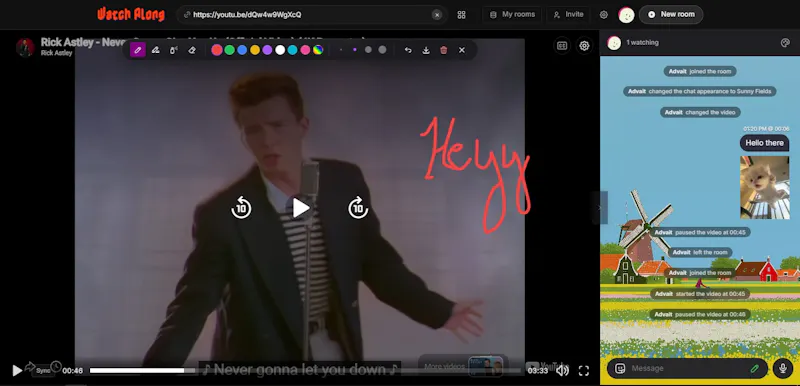The width and height of the screenshot is (800, 386).
Task: Choose the largest brush size
Action: pyautogui.click(x=382, y=50)
